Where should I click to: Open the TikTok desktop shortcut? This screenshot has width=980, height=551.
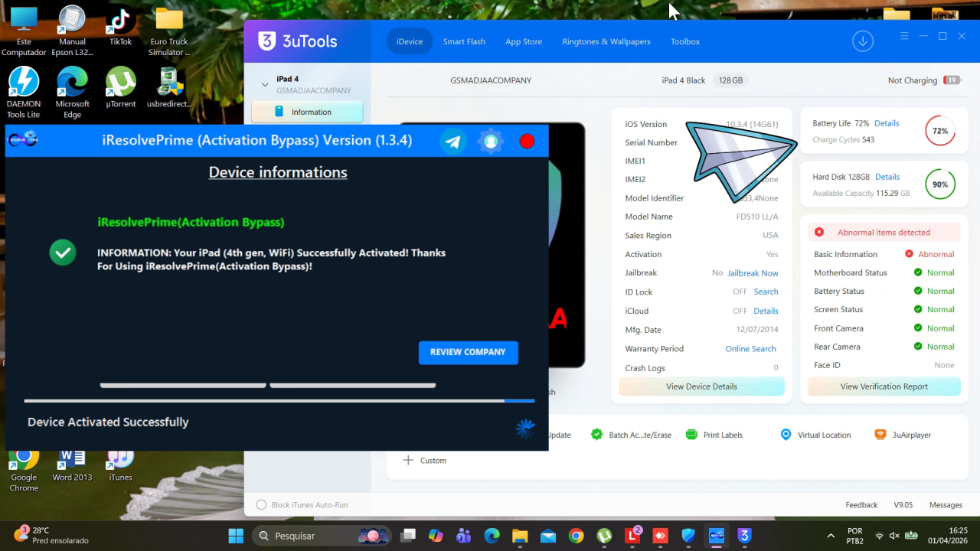(x=120, y=28)
